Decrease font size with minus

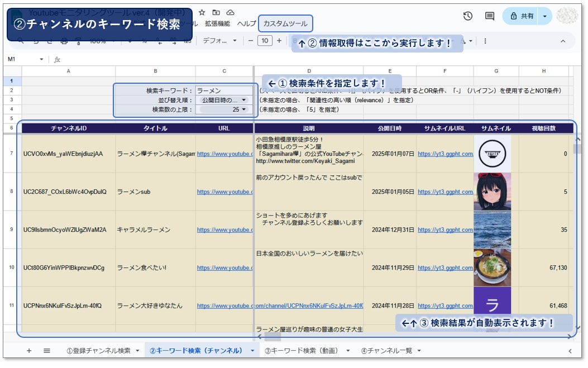[251, 41]
